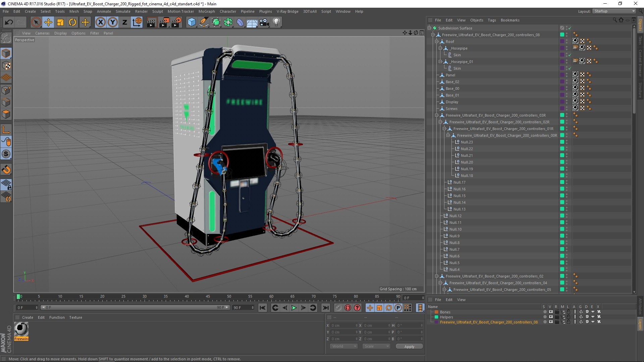Click the Camera object icon
644x362 pixels.
(264, 22)
